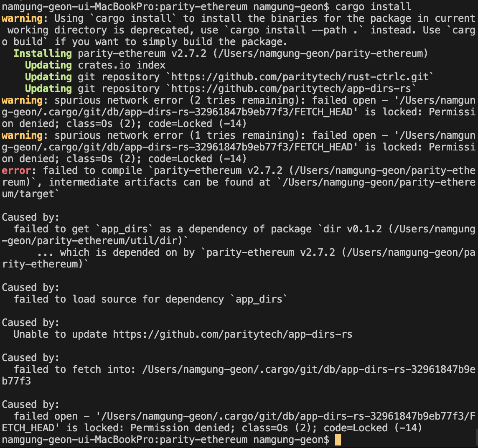Click 'failed to compile' error message
The image size is (478, 448).
click(x=92, y=171)
